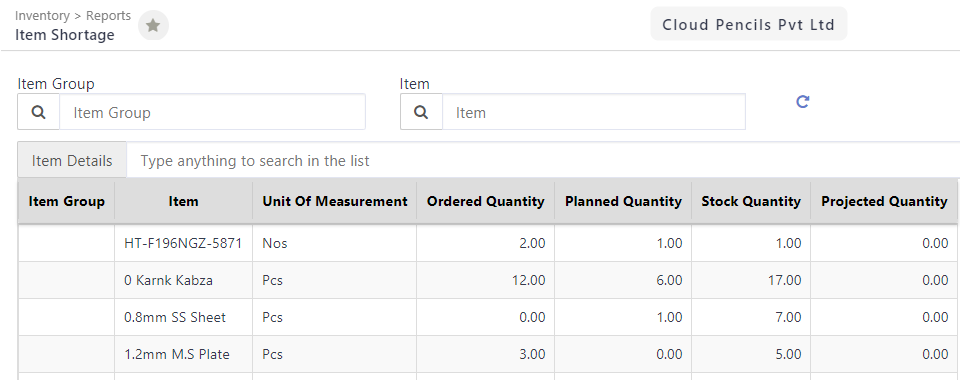Click ordered quantity 2.00 for HT-F196NGZ-5871
The image size is (961, 381).
click(x=485, y=243)
